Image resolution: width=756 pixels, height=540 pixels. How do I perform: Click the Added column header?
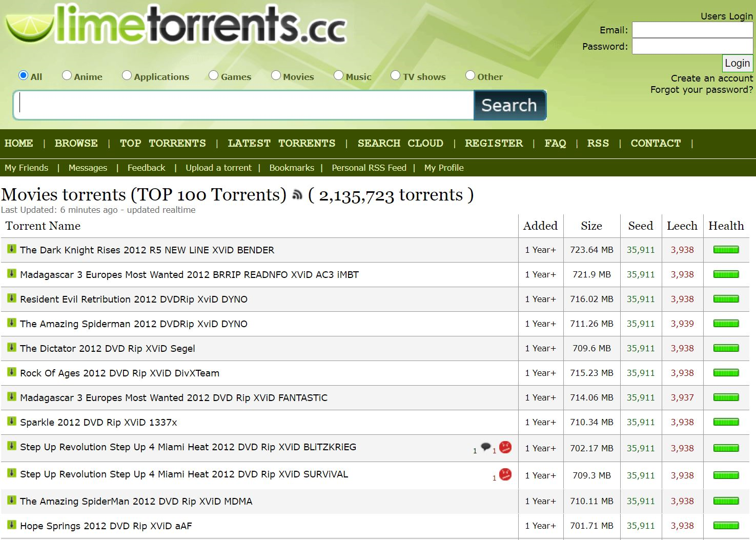pyautogui.click(x=540, y=226)
